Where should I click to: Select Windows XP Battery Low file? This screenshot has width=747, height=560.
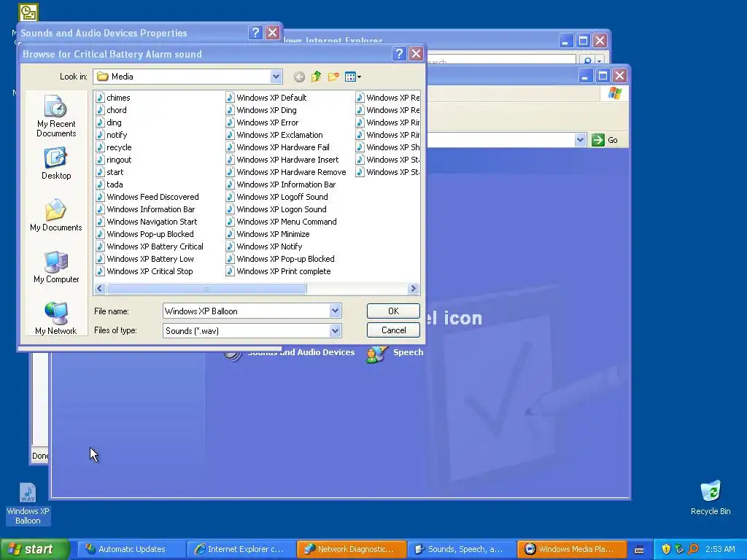pyautogui.click(x=145, y=259)
